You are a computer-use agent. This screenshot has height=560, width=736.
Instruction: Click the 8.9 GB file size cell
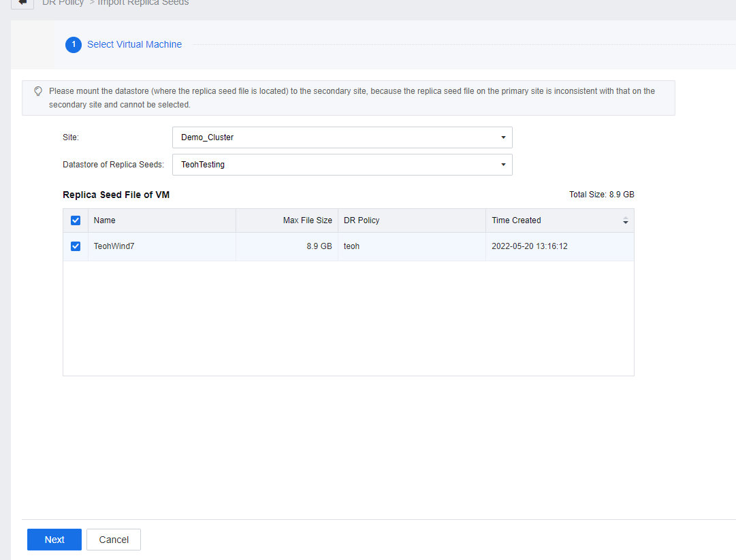point(319,246)
